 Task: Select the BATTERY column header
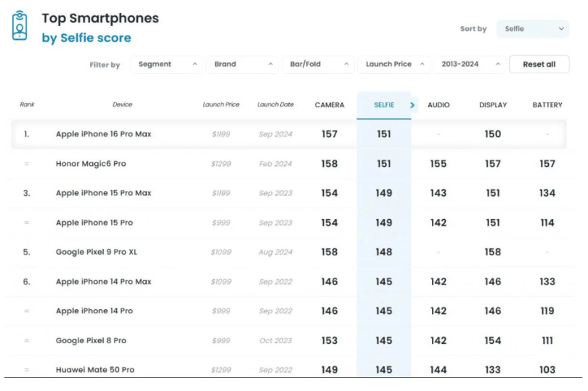[547, 105]
